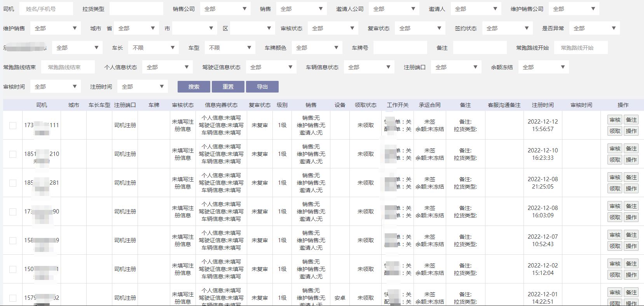
Task: Click 领取 for row 2022-12-12 15:56:57
Action: pyautogui.click(x=615, y=131)
